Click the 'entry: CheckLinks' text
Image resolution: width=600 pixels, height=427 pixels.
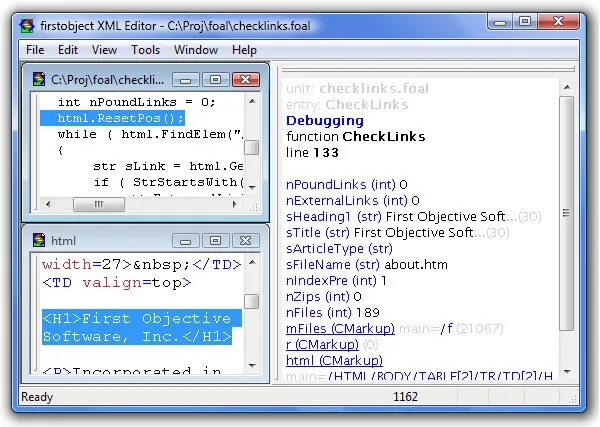coord(347,104)
